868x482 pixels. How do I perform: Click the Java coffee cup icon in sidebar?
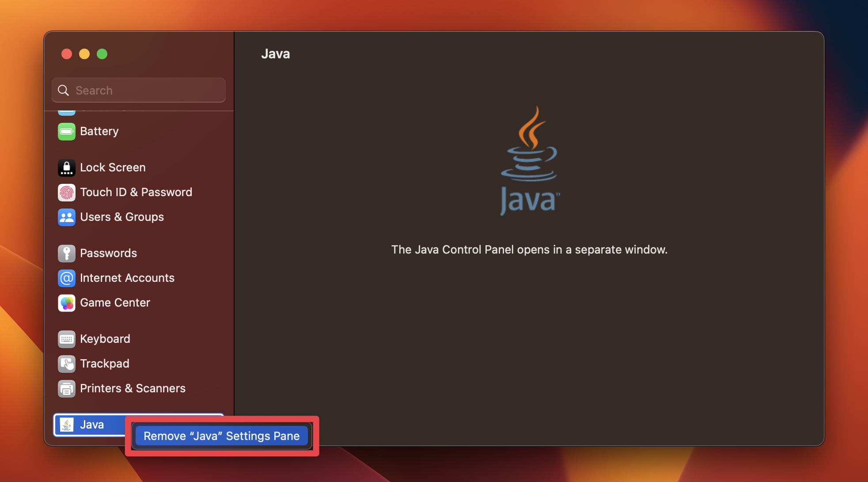67,425
